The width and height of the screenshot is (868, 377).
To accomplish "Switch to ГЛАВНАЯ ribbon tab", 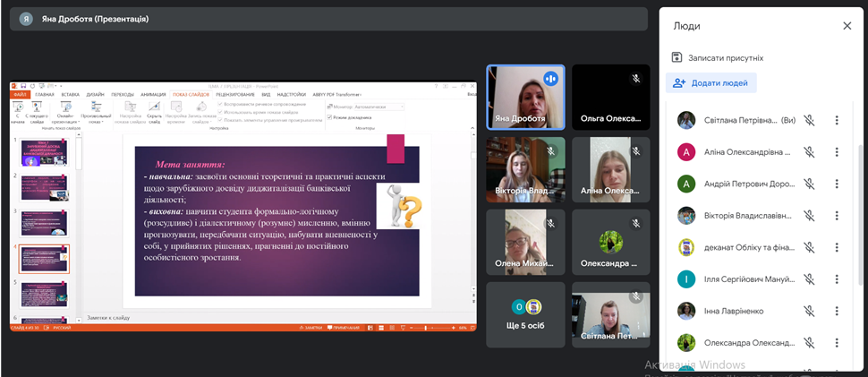I will pos(44,95).
